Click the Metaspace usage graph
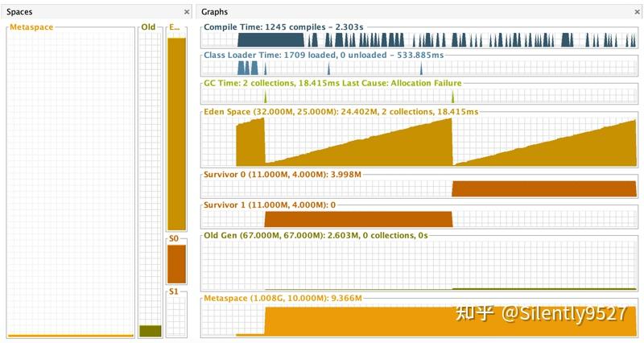 (x=419, y=320)
